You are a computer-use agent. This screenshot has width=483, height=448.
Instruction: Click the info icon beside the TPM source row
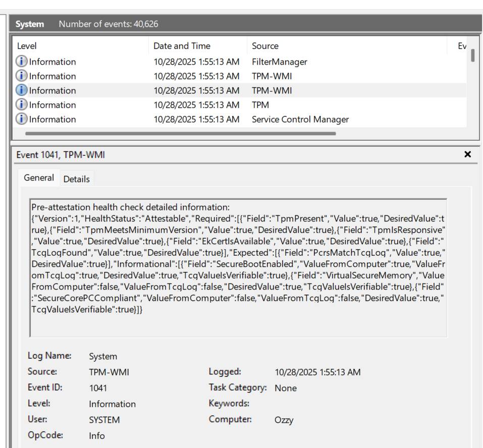point(22,105)
